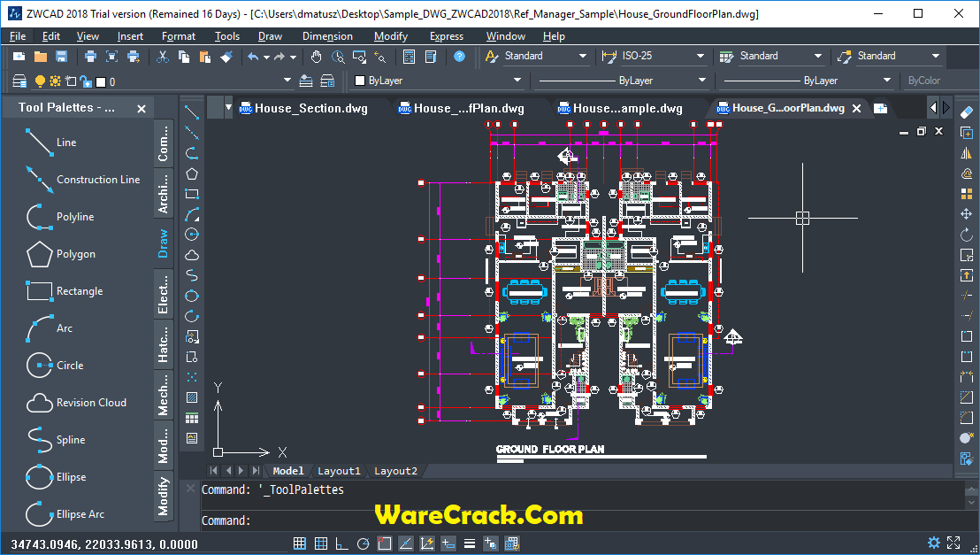This screenshot has width=980, height=555.
Task: Close the Tool Palettes panel
Action: [142, 109]
